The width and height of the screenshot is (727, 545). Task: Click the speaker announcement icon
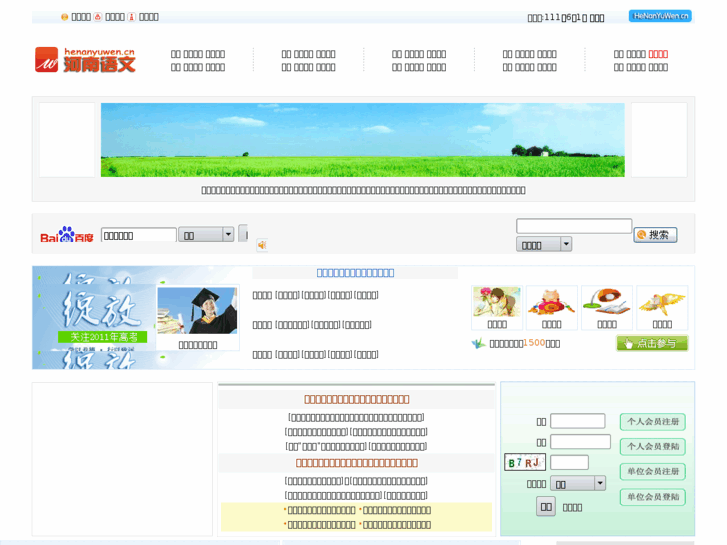click(262, 245)
